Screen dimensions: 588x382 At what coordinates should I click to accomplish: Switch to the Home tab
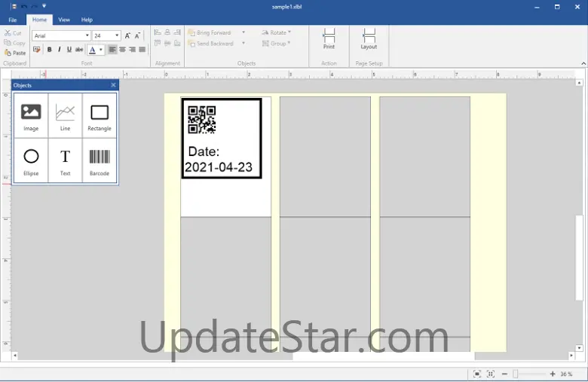coord(39,20)
